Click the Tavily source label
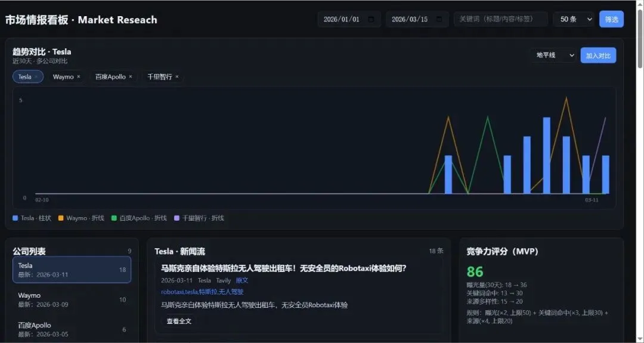This screenshot has width=644, height=343. (x=224, y=280)
